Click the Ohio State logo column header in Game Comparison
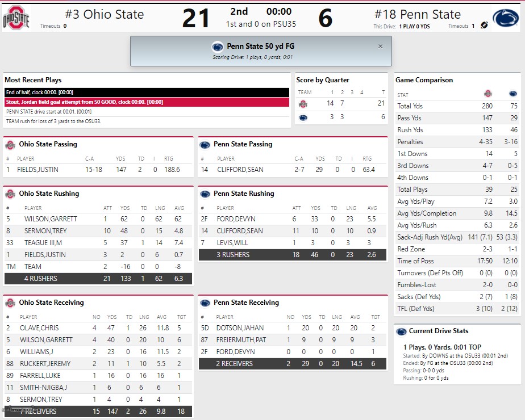 (x=487, y=94)
